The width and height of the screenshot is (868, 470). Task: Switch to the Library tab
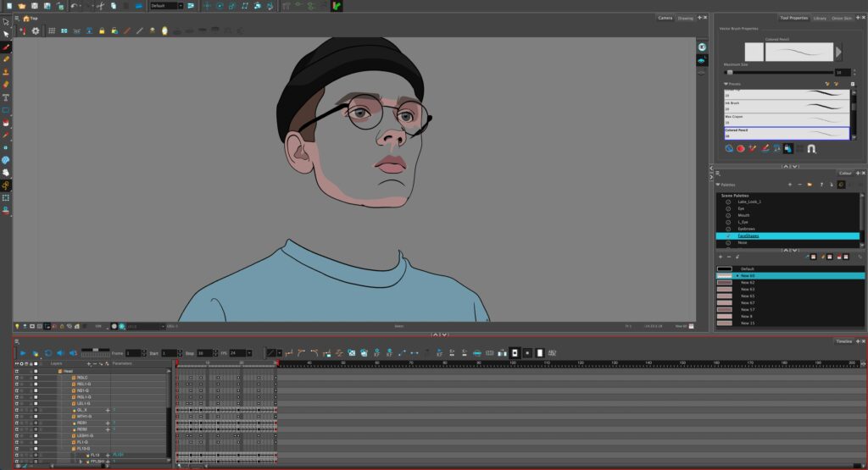(x=820, y=18)
